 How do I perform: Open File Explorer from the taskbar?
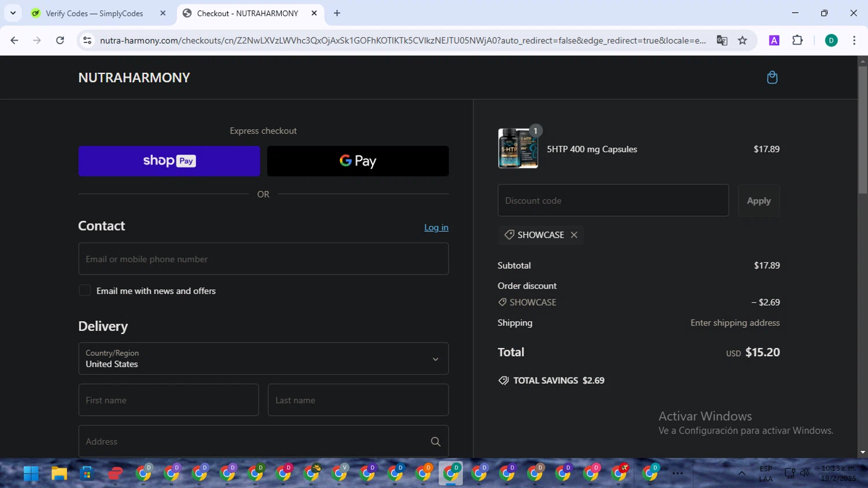[59, 474]
